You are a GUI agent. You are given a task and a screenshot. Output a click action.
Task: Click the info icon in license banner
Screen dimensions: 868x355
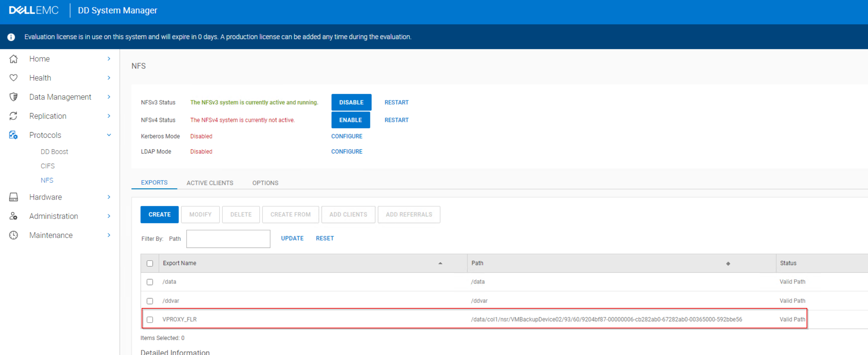coord(11,37)
